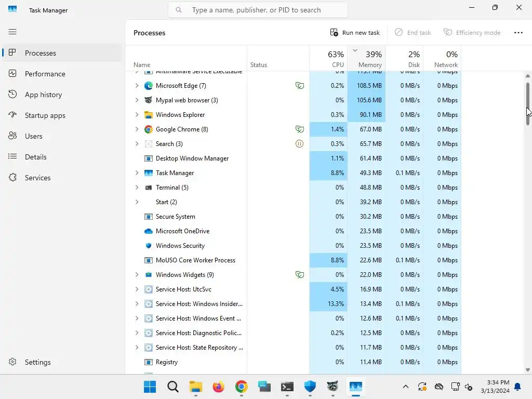
Task: Open the hamburger navigation menu
Action: 12,32
